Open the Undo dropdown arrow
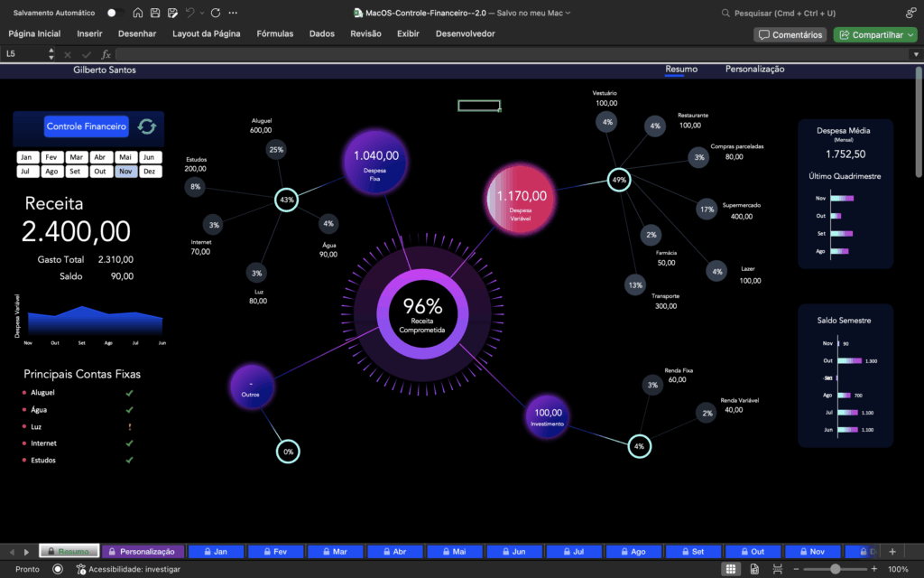This screenshot has width=924, height=578. 202,13
